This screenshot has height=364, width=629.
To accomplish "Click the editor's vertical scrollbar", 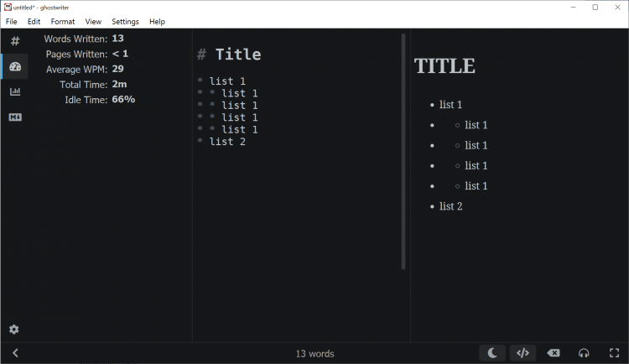I will tap(403, 151).
